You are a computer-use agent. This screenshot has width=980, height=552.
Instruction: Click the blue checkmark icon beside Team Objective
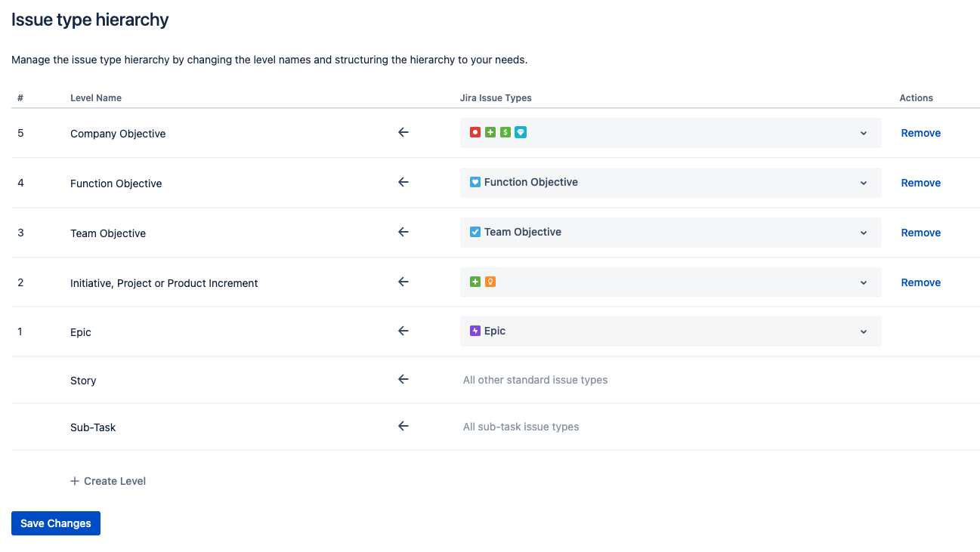click(475, 232)
